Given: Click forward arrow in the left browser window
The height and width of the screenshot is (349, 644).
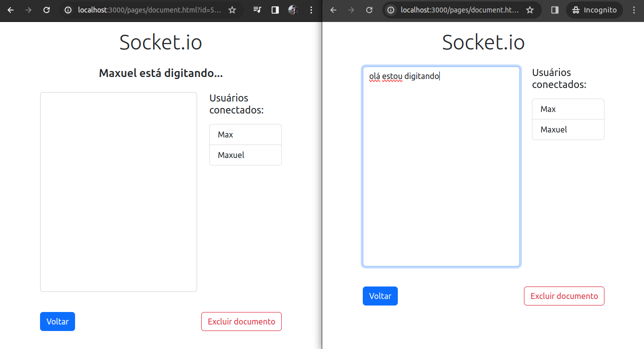Looking at the screenshot, I should (29, 10).
